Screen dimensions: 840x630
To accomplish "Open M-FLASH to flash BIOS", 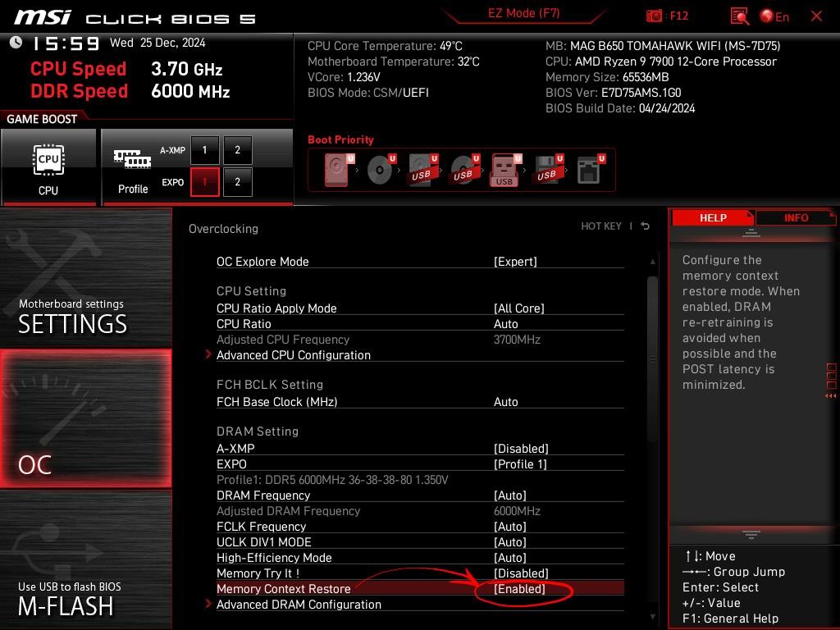I will [85, 559].
